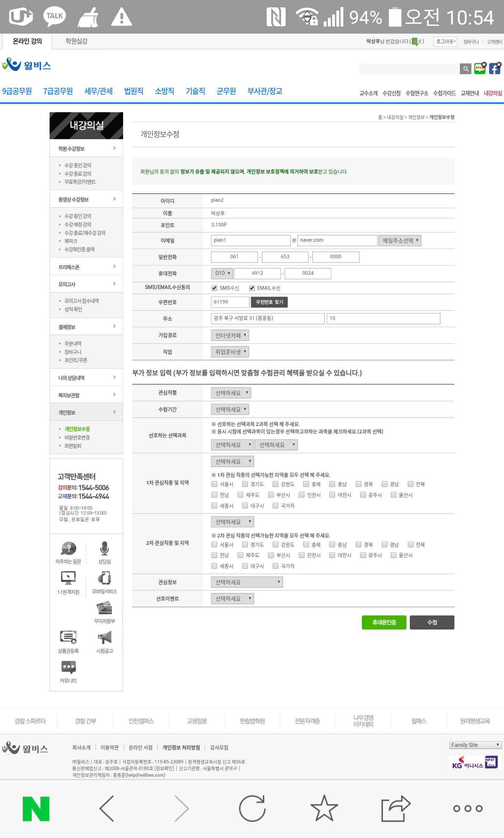Tap the NFC status icon

(x=276, y=17)
